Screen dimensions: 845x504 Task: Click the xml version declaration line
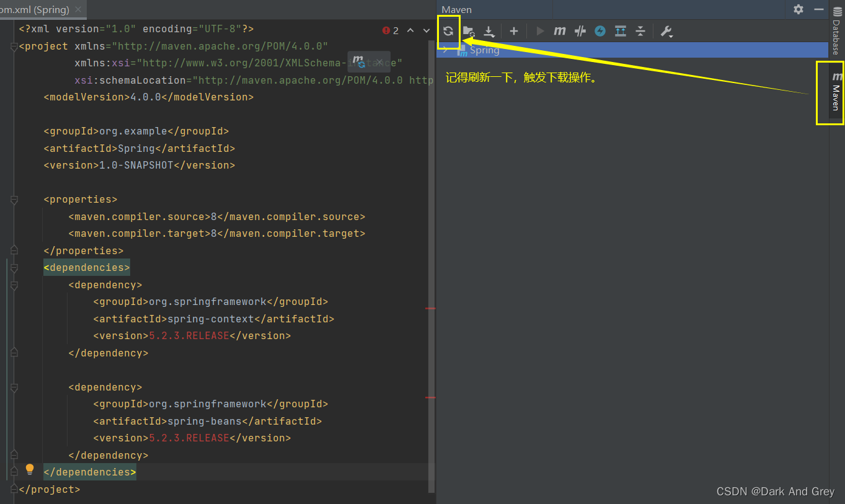pos(136,29)
